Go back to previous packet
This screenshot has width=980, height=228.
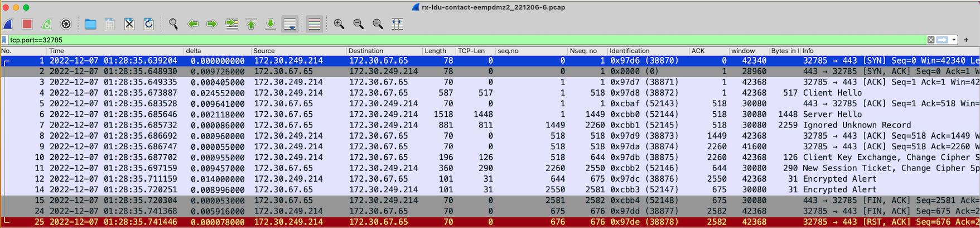click(193, 24)
